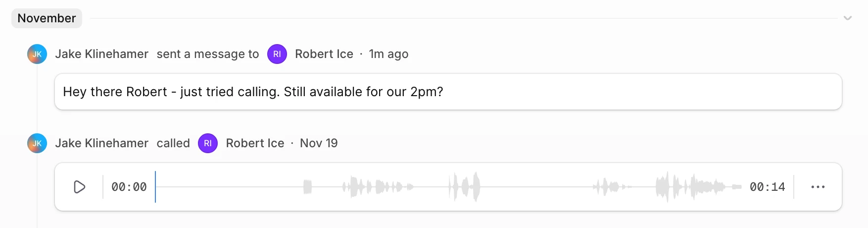The height and width of the screenshot is (228, 868).
Task: Click Robert Ice's avatar on the message entry
Action: [277, 54]
